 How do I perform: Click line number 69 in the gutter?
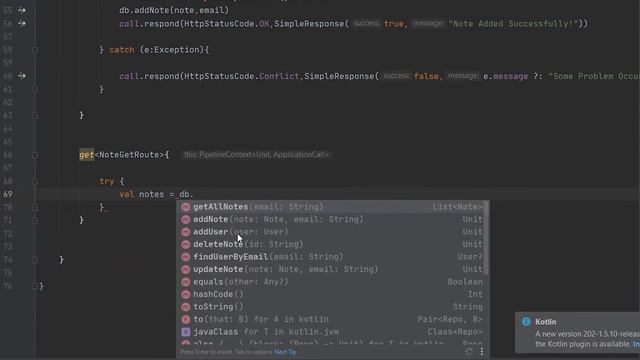[x=8, y=194]
